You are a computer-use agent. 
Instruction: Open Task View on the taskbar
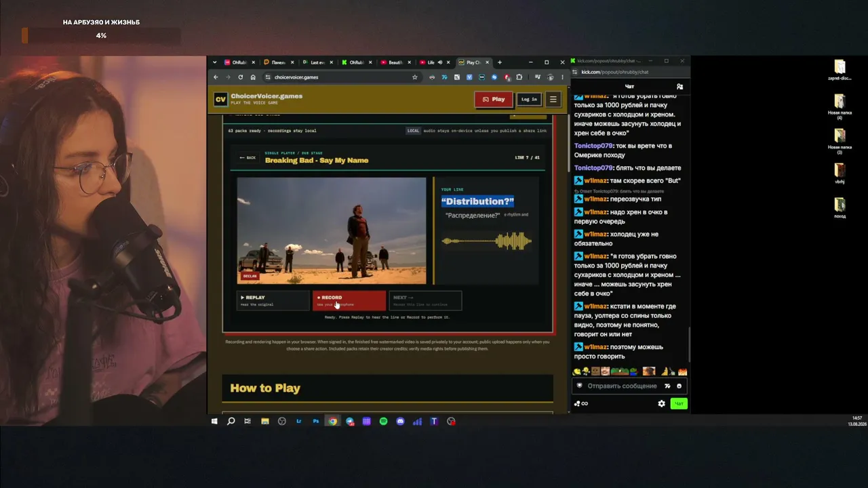(x=248, y=422)
